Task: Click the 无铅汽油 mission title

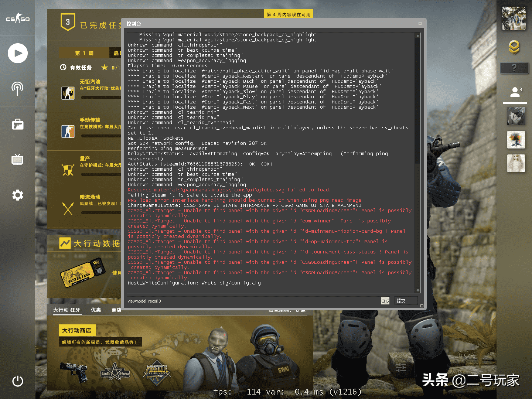Action: (x=90, y=82)
